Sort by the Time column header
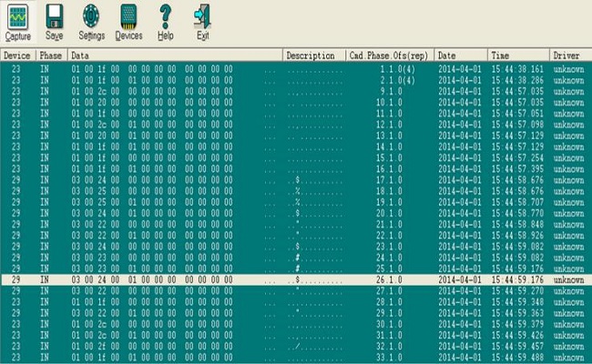Screen dimensions: 592x364 coord(518,56)
